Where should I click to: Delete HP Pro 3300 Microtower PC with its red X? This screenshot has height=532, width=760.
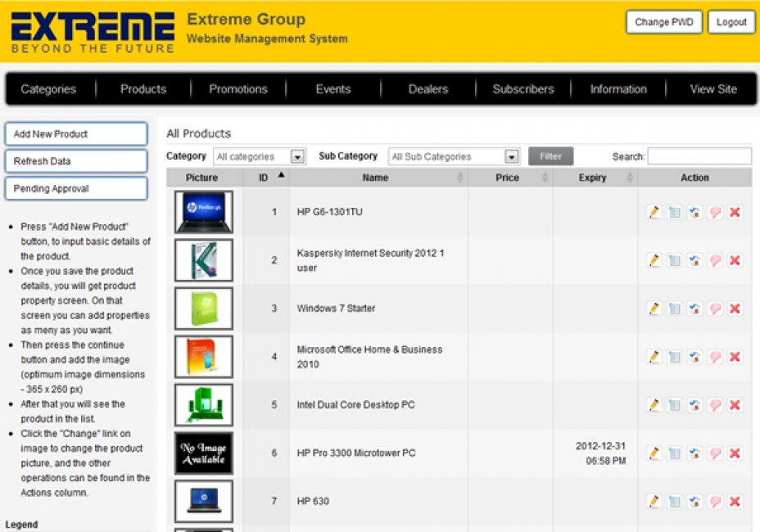[735, 453]
